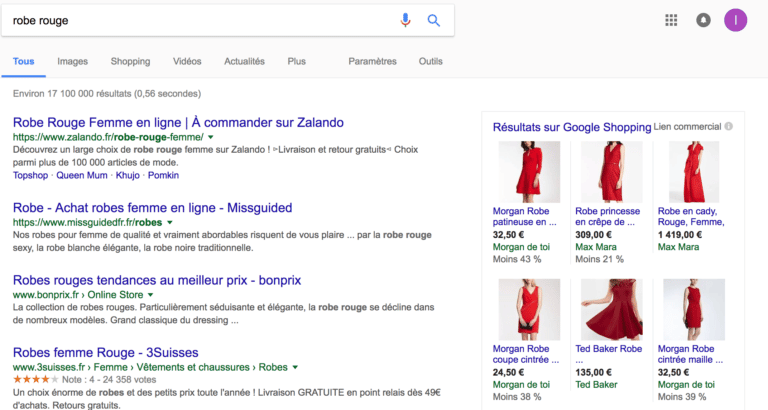Open the Morgan Robe patineuse product title
Viewport: 768px width, 410px height.
coord(525,217)
